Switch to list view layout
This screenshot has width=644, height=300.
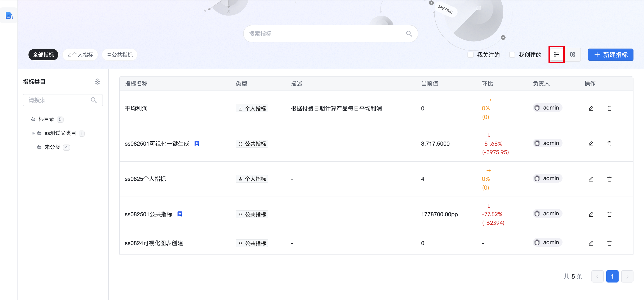(557, 54)
